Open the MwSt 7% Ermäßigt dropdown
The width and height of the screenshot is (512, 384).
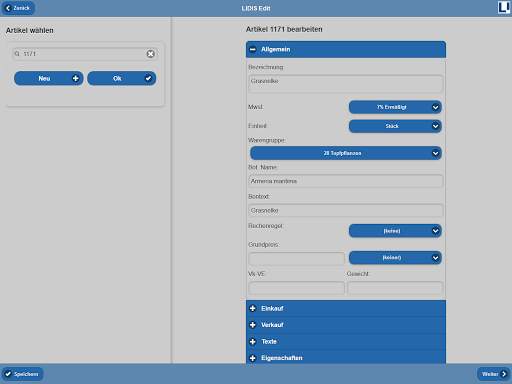coord(395,107)
